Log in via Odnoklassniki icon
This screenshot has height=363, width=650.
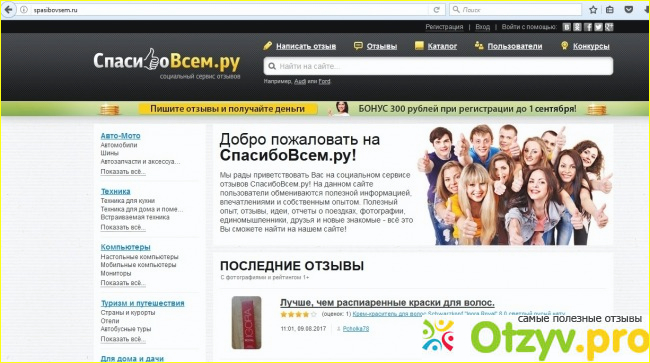pyautogui.click(x=577, y=27)
